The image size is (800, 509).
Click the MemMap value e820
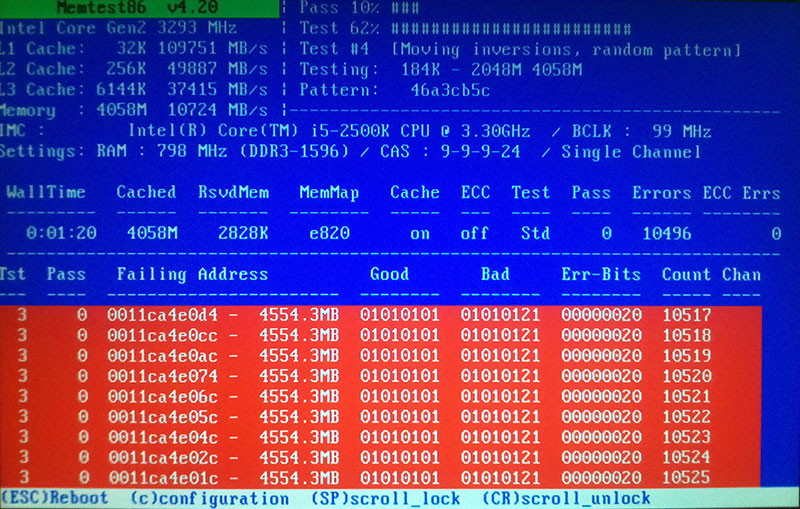329,233
